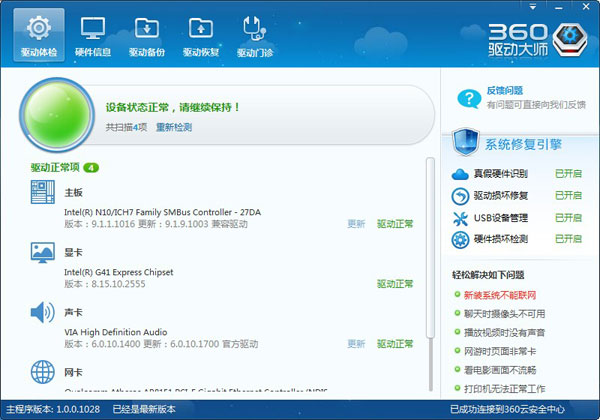
Task: Click 已经是最新版本 in status bar
Action: click(x=144, y=409)
